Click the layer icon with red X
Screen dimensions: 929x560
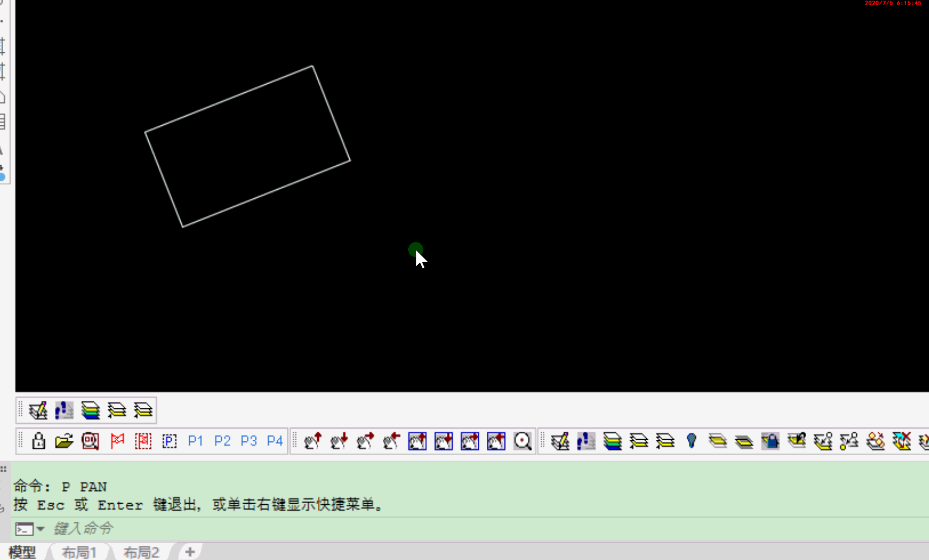pos(902,441)
